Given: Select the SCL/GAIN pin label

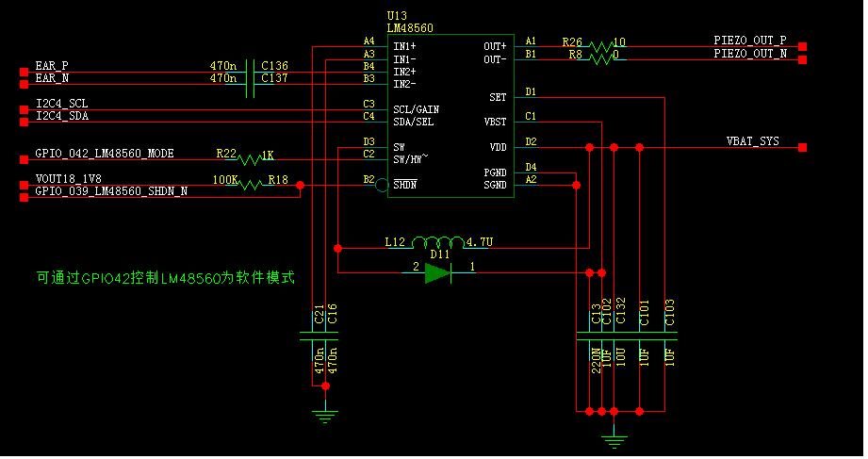Looking at the screenshot, I should pyautogui.click(x=417, y=109).
